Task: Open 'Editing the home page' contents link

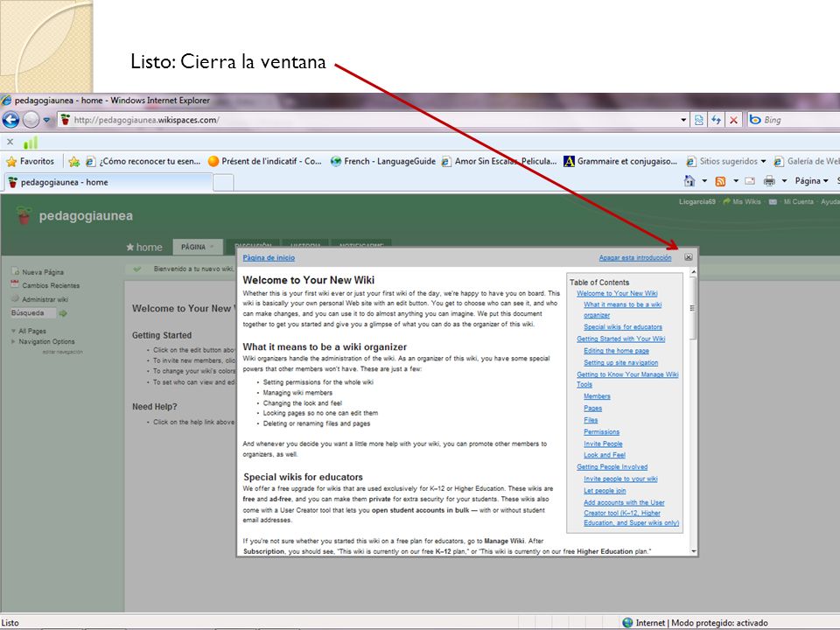Action: click(616, 351)
